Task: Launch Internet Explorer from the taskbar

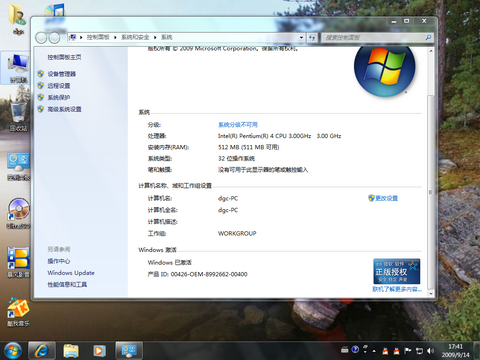Action: (42, 351)
